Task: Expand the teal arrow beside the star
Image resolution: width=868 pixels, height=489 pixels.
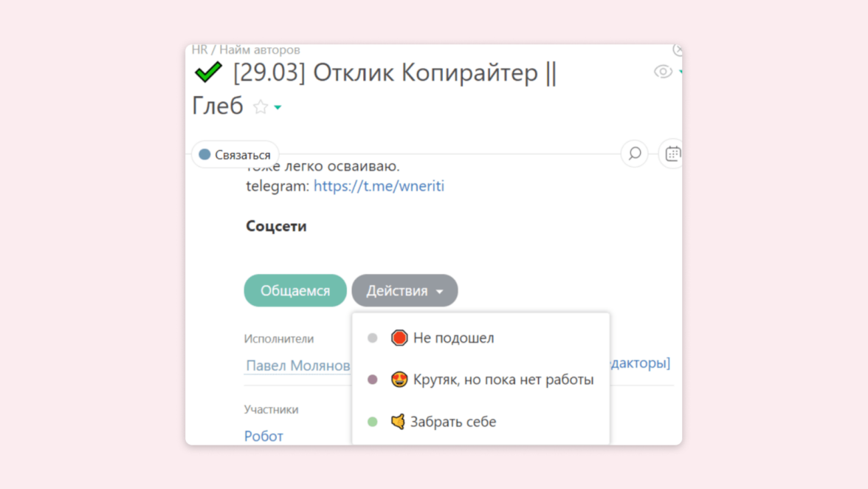Action: (x=278, y=108)
